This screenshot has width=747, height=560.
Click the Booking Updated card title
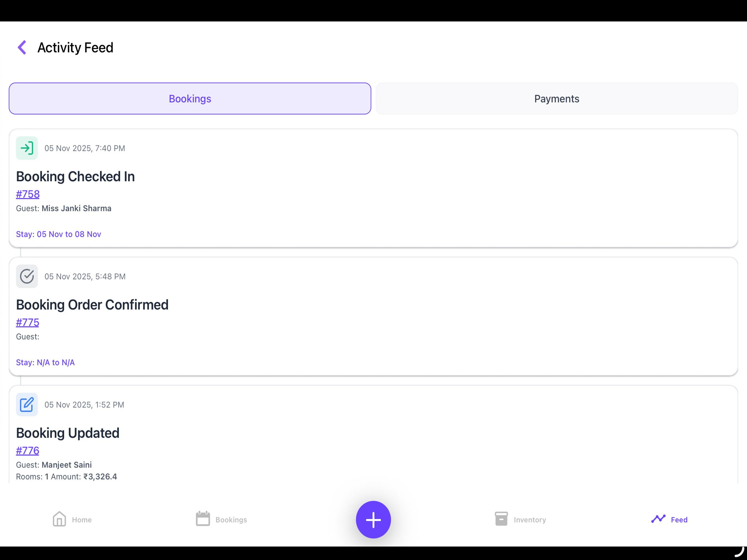[x=68, y=433]
